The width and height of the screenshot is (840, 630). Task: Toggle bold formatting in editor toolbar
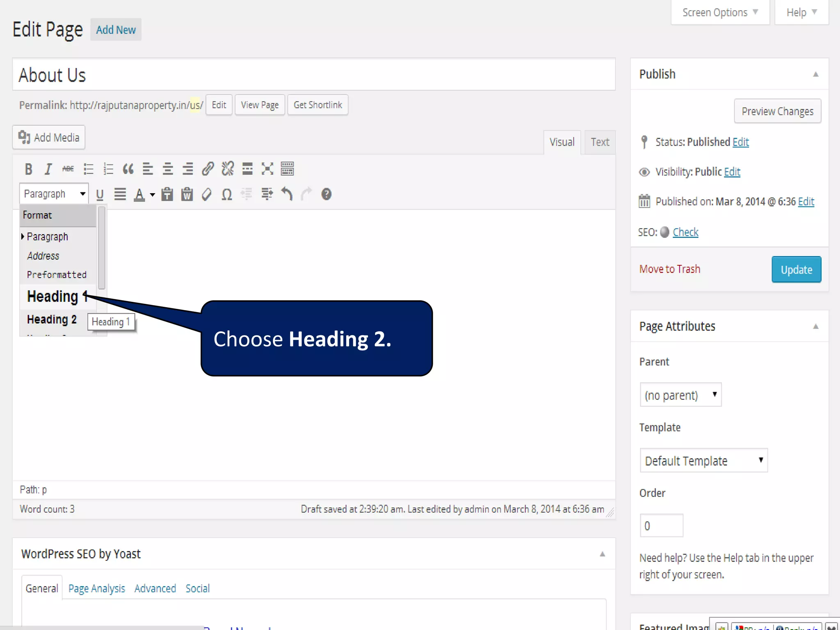coord(28,169)
